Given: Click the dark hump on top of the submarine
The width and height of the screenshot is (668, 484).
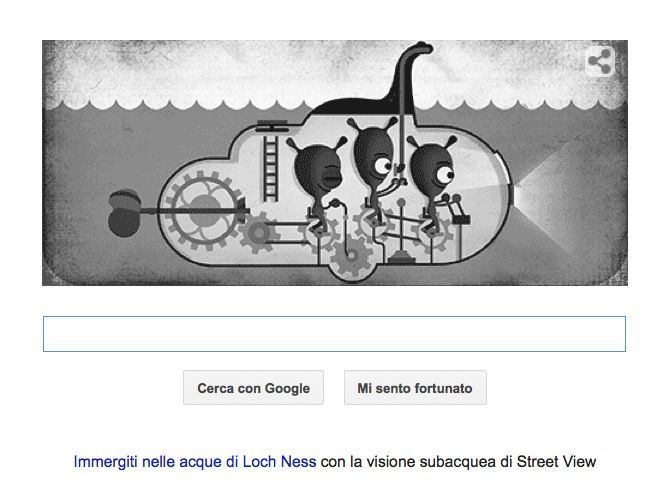Looking at the screenshot, I should [x=362, y=107].
